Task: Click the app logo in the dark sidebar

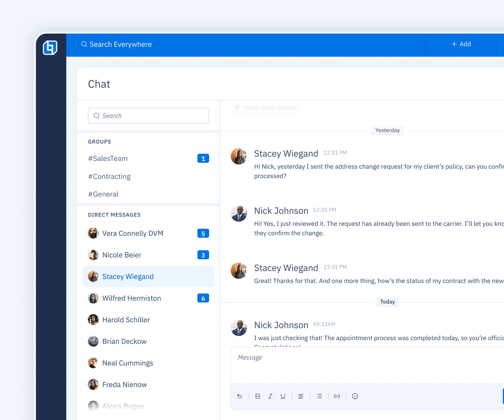Action: tap(50, 47)
